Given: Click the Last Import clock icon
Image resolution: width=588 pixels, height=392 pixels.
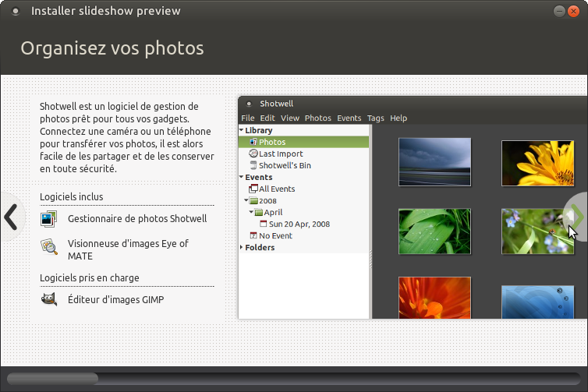Looking at the screenshot, I should 253,154.
